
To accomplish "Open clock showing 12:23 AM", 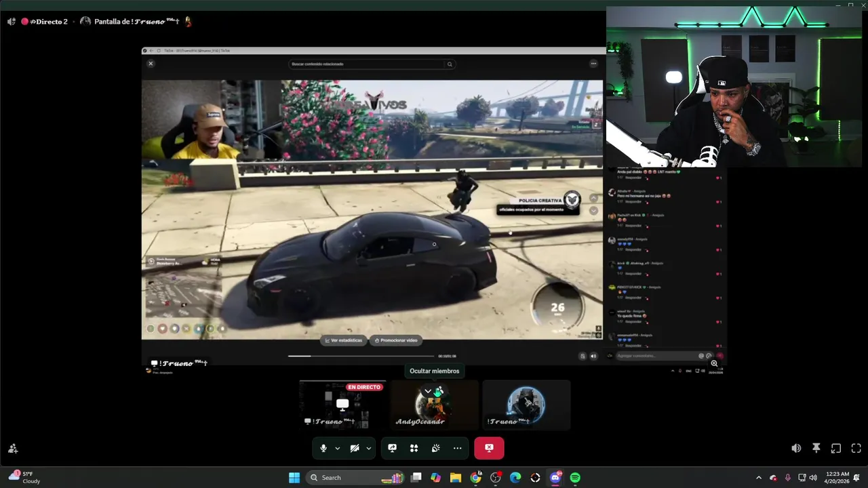I will (837, 478).
